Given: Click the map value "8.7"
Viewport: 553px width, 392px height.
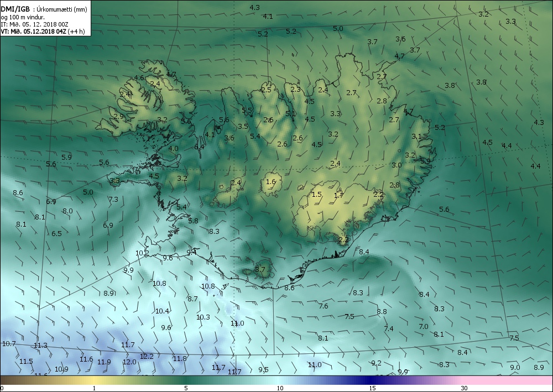Looking at the screenshot, I should tap(192, 299).
